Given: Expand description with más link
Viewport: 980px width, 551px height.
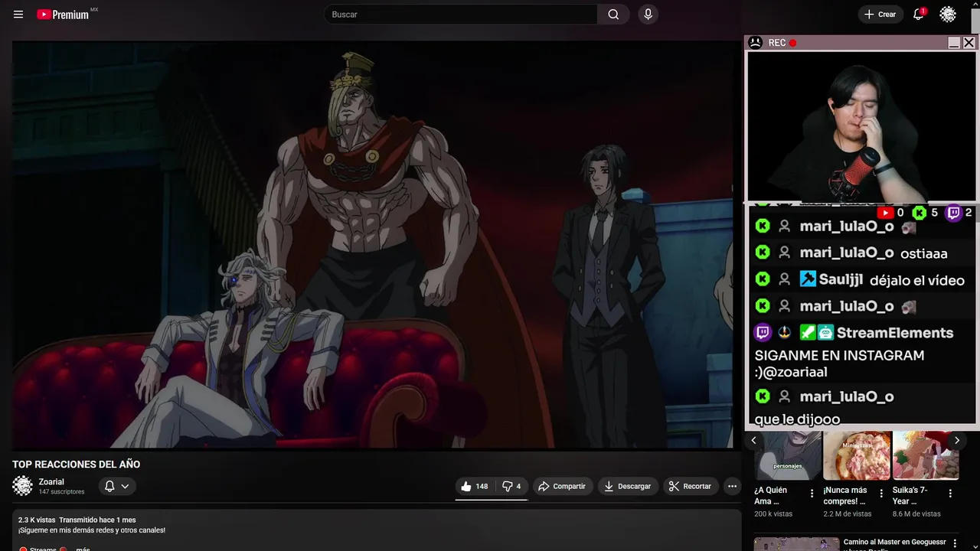Looking at the screenshot, I should point(83,549).
